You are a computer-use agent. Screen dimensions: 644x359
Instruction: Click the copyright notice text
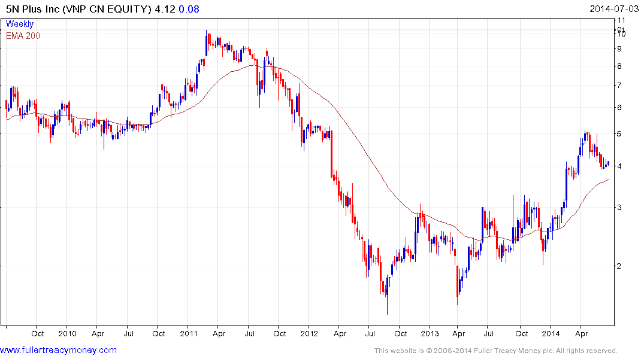(496, 351)
